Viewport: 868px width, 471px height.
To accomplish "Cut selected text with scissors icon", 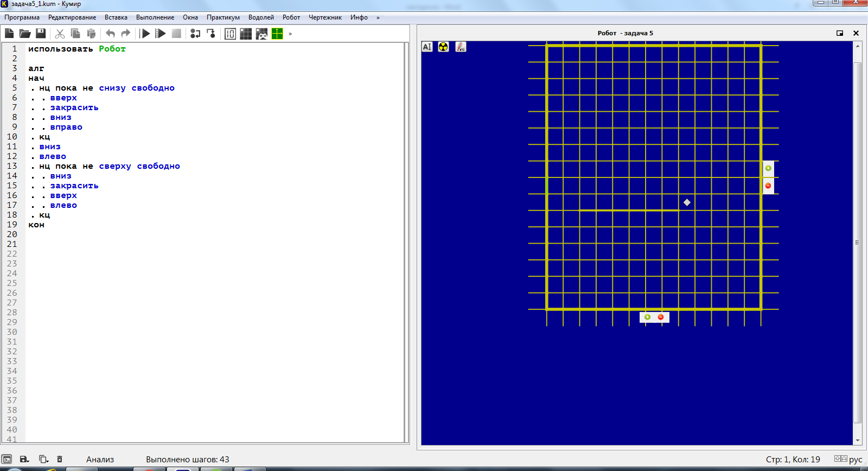I will (x=60, y=34).
